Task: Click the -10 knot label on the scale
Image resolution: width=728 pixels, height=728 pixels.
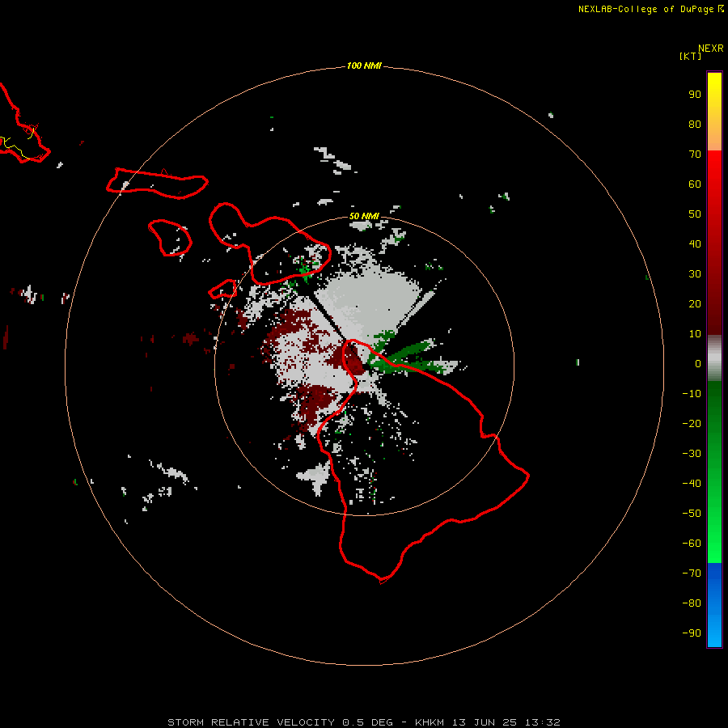Action: [692, 394]
